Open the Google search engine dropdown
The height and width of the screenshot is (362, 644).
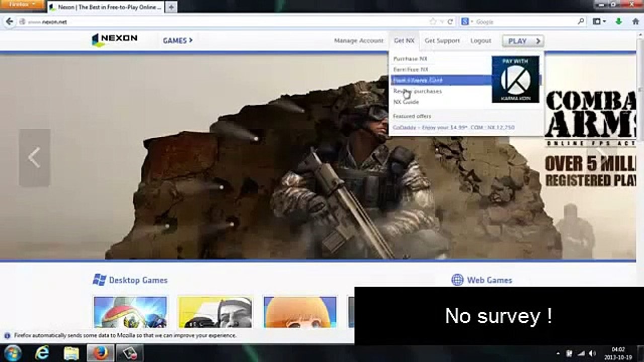pyautogui.click(x=467, y=22)
